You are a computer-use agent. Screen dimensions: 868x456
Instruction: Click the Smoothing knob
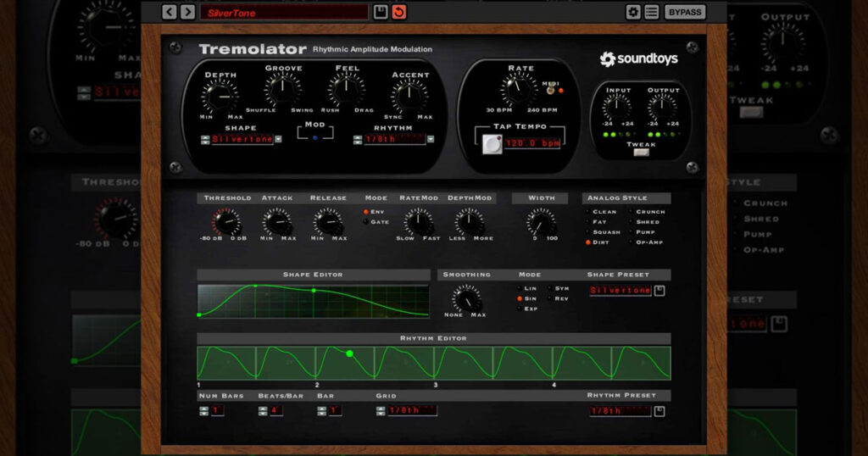(466, 299)
